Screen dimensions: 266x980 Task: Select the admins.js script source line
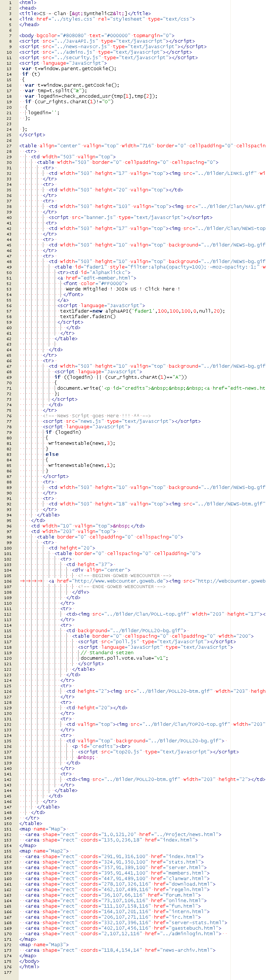105,52
